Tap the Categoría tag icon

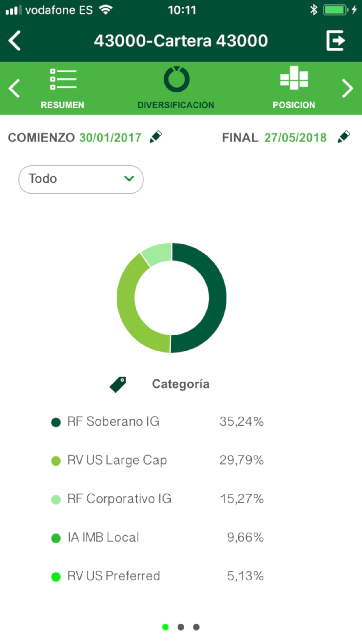coord(118,384)
